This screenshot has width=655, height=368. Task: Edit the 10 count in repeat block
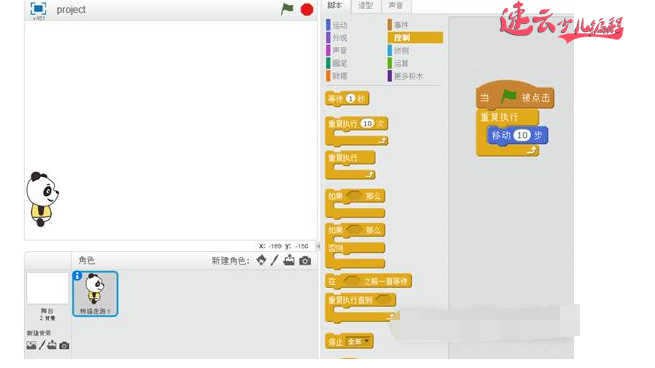[368, 124]
